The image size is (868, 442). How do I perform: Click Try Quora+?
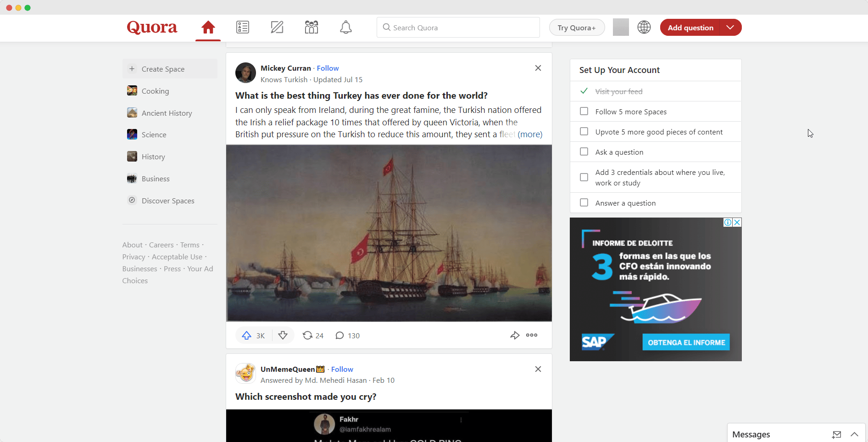[577, 28]
